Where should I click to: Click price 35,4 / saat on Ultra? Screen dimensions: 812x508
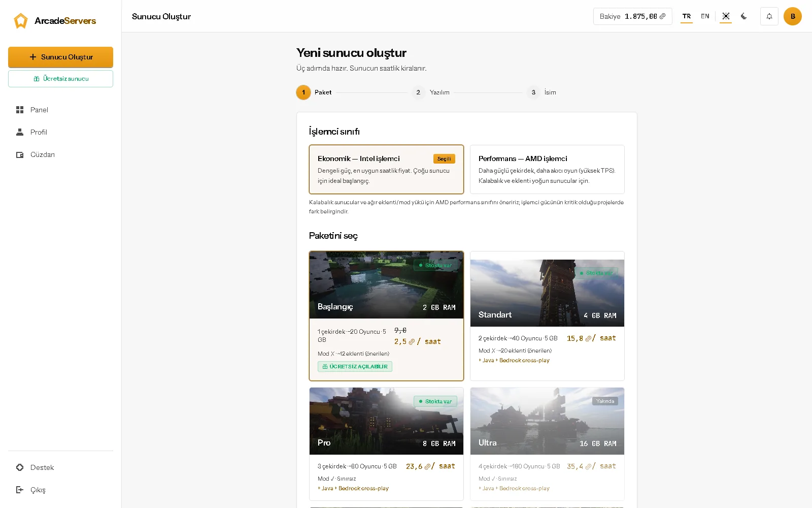tap(591, 466)
